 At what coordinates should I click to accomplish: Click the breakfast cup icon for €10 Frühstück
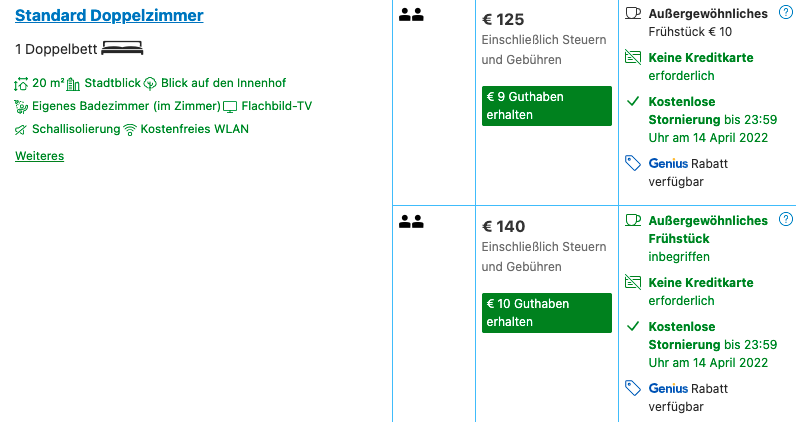pos(633,13)
